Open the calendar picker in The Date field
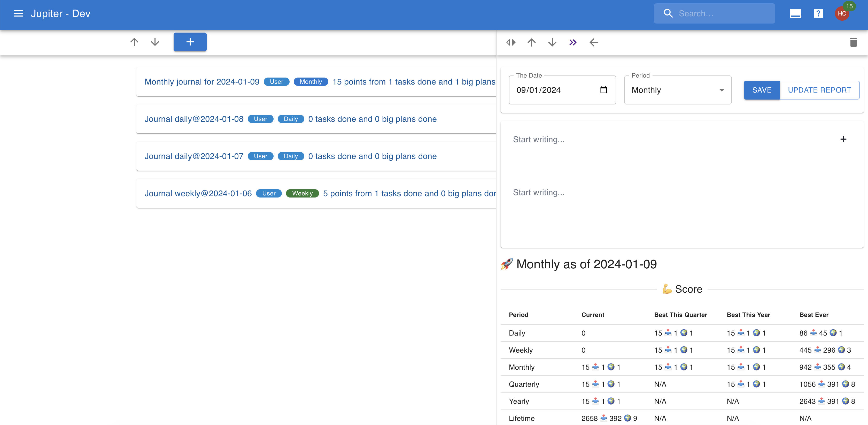 coord(603,90)
